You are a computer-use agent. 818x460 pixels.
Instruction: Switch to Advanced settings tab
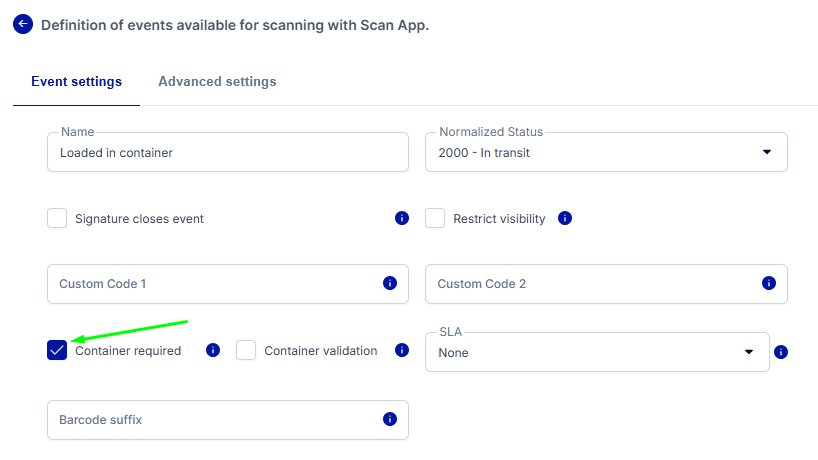[x=217, y=82]
